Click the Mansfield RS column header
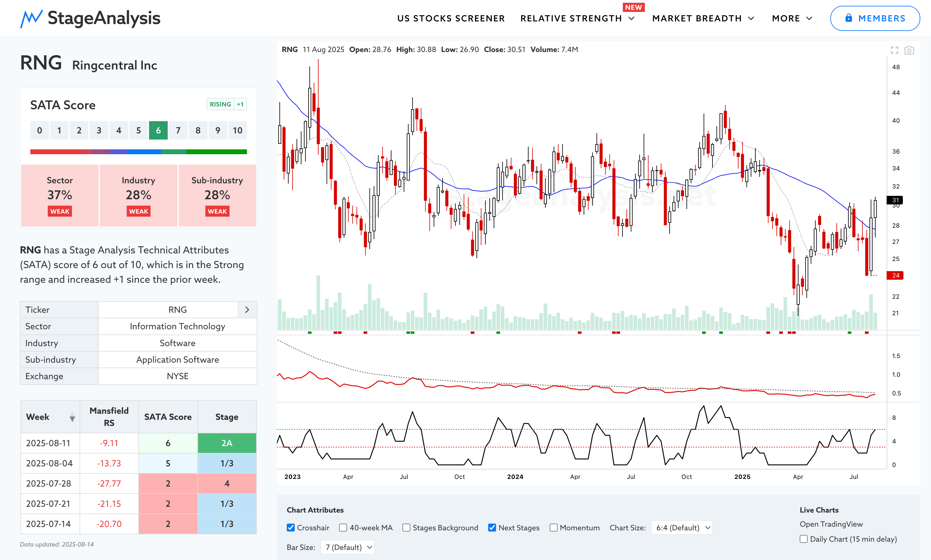Image resolution: width=931 pixels, height=560 pixels. (x=109, y=417)
